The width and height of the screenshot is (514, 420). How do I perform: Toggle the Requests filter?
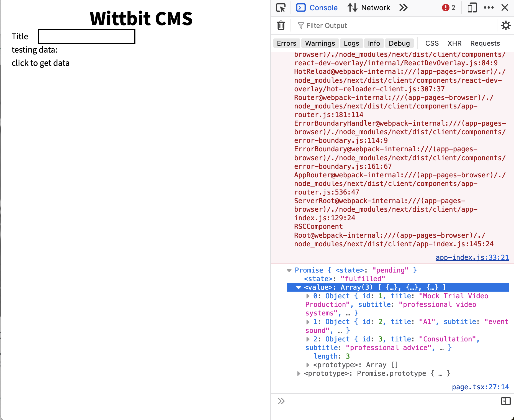coord(485,43)
